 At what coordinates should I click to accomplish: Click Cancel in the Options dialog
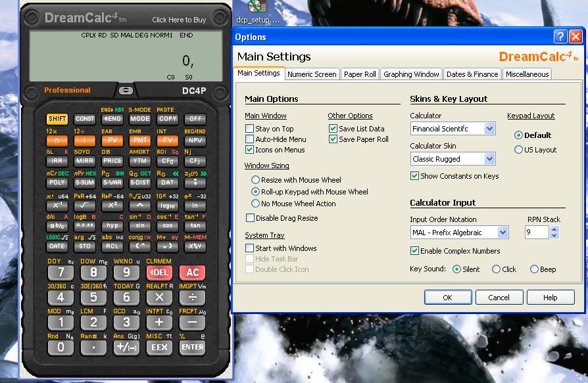pyautogui.click(x=499, y=297)
